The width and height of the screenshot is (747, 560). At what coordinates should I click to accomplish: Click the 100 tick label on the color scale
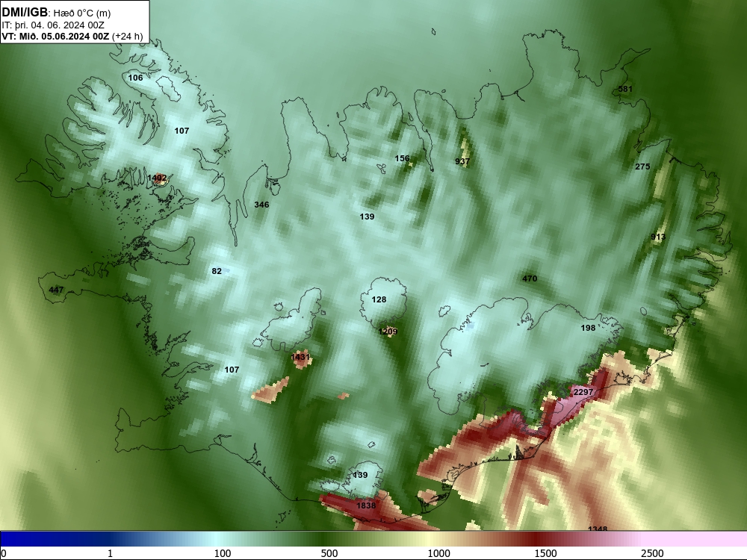(223, 553)
